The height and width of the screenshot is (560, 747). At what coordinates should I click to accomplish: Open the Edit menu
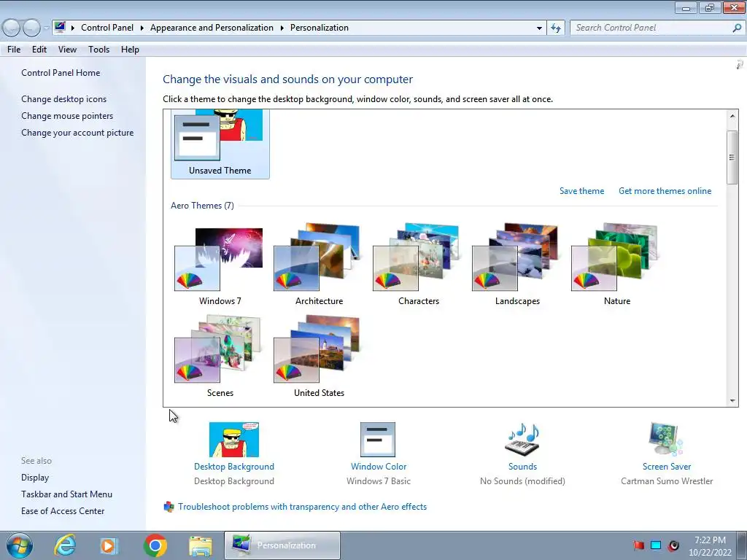pyautogui.click(x=39, y=50)
